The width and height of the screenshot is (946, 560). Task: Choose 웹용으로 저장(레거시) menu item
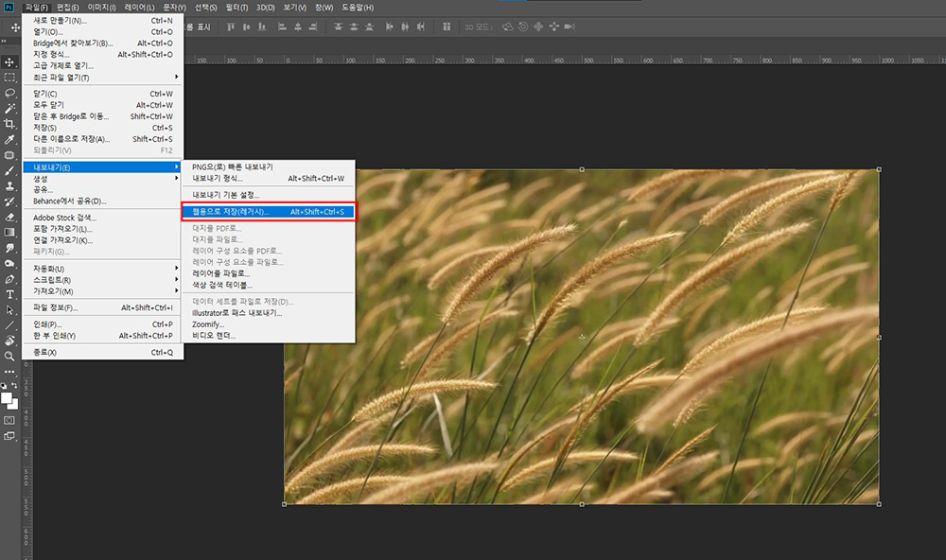[269, 212]
